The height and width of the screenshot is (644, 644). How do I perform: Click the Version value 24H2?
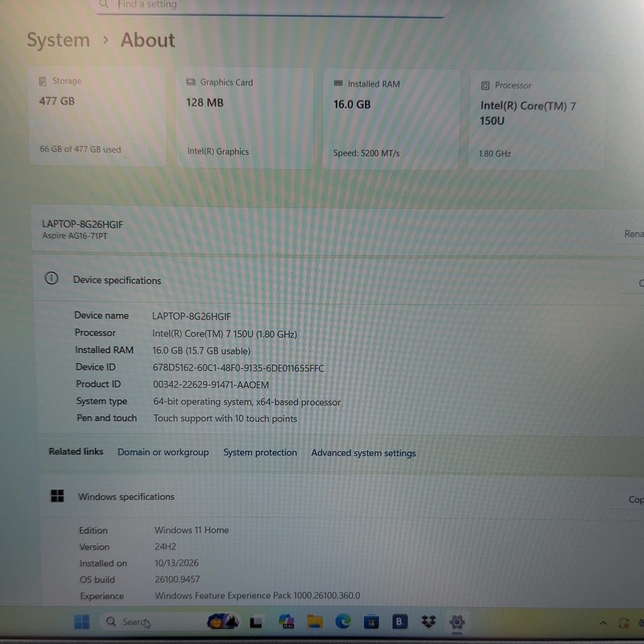pos(165,546)
